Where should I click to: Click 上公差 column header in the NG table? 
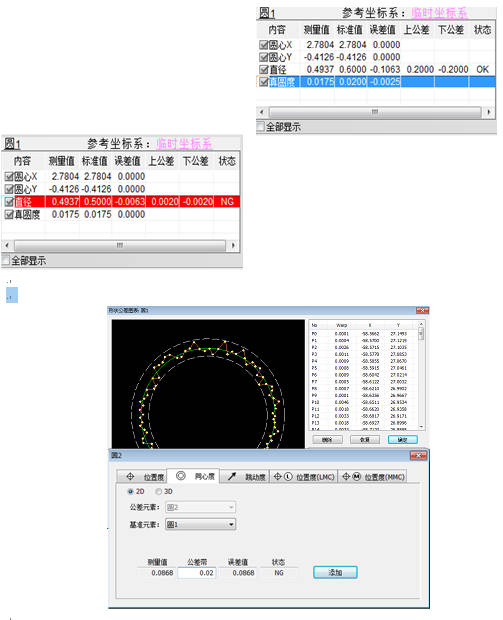click(161, 161)
